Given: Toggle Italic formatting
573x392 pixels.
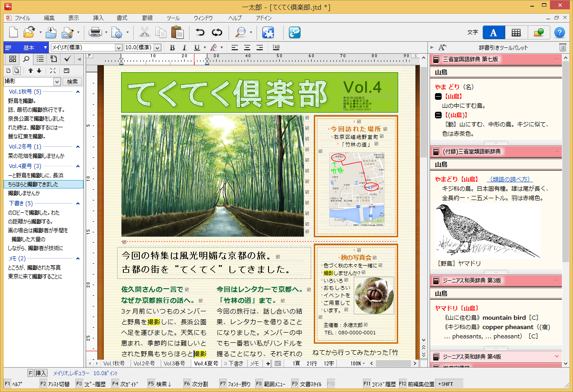Looking at the screenshot, I should click(x=184, y=47).
